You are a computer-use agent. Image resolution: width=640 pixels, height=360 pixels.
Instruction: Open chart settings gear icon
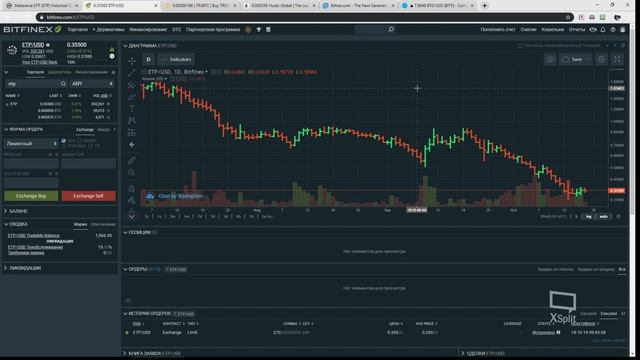coord(601,60)
